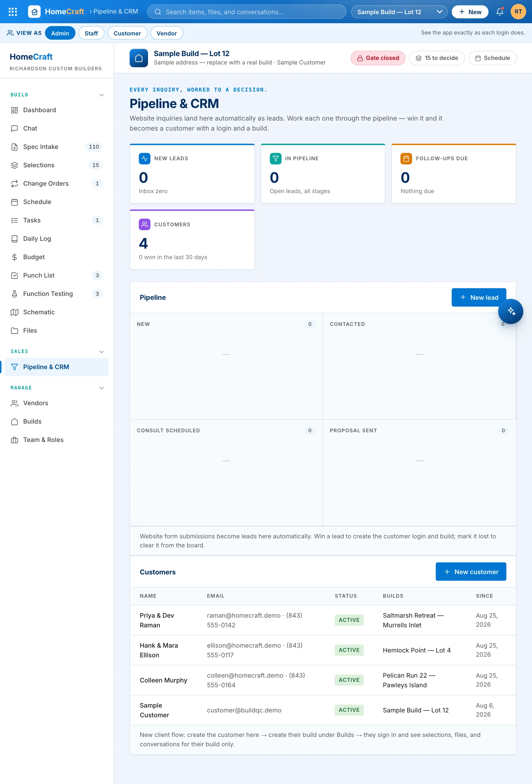This screenshot has width=532, height=784.
Task: Open Function Testing page
Action: pos(57,294)
